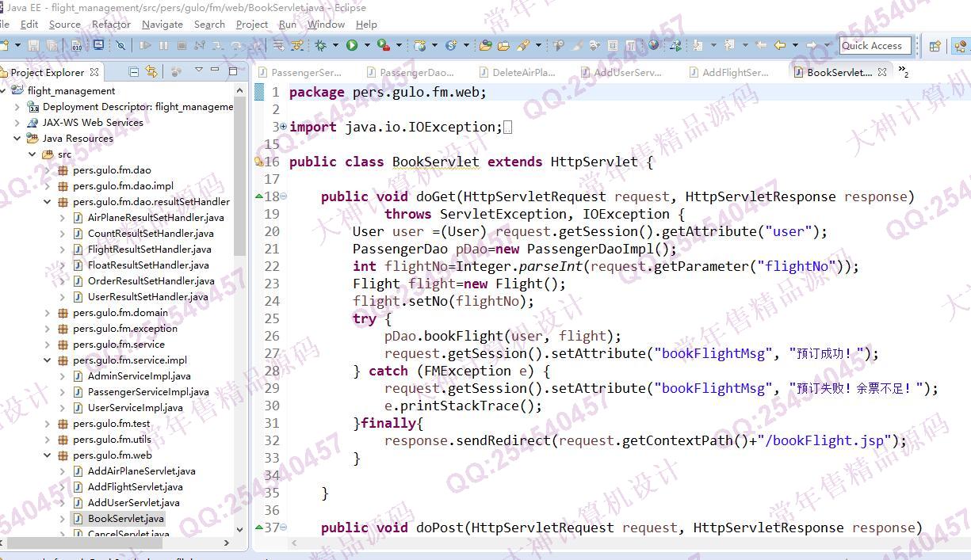Click the Open Type folder icon
The height and width of the screenshot is (560, 971).
point(486,45)
